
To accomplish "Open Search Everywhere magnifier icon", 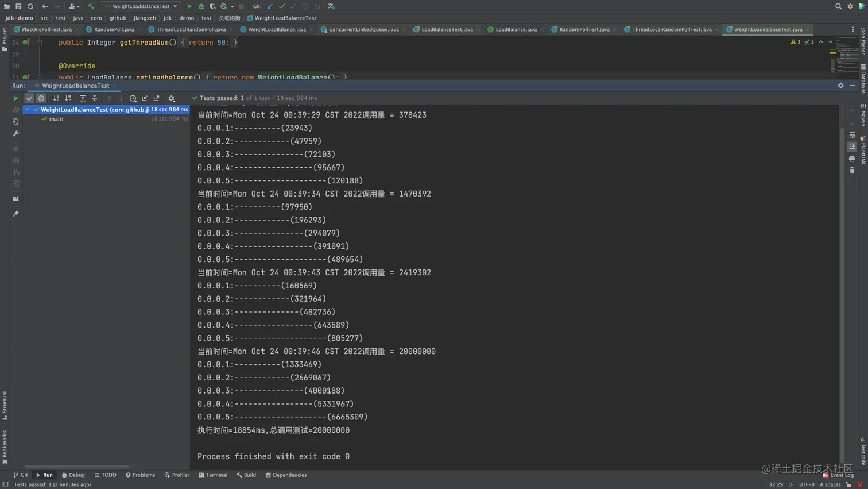I will tap(838, 6).
